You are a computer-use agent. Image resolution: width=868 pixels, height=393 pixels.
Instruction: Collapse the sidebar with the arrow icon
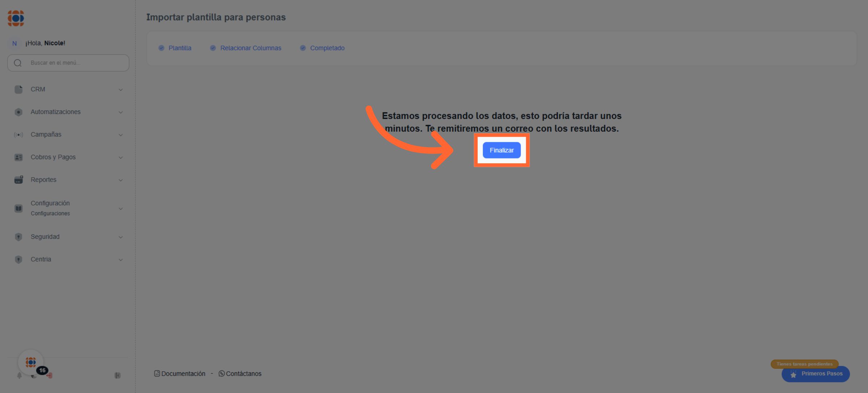118,375
